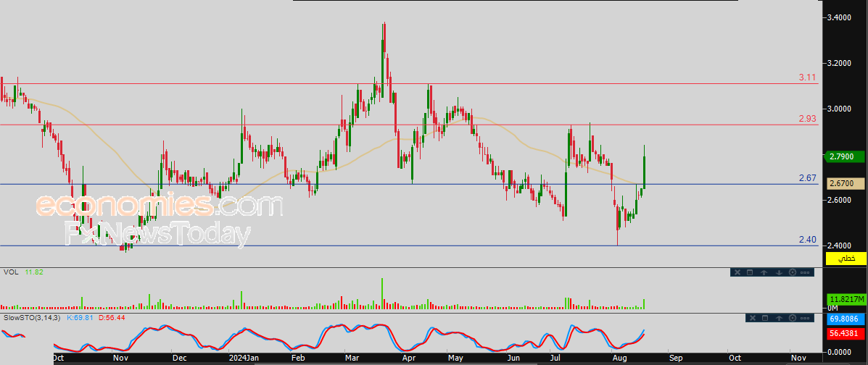
Task: Click the 3.4000 price axis tick
Action: tap(839, 17)
